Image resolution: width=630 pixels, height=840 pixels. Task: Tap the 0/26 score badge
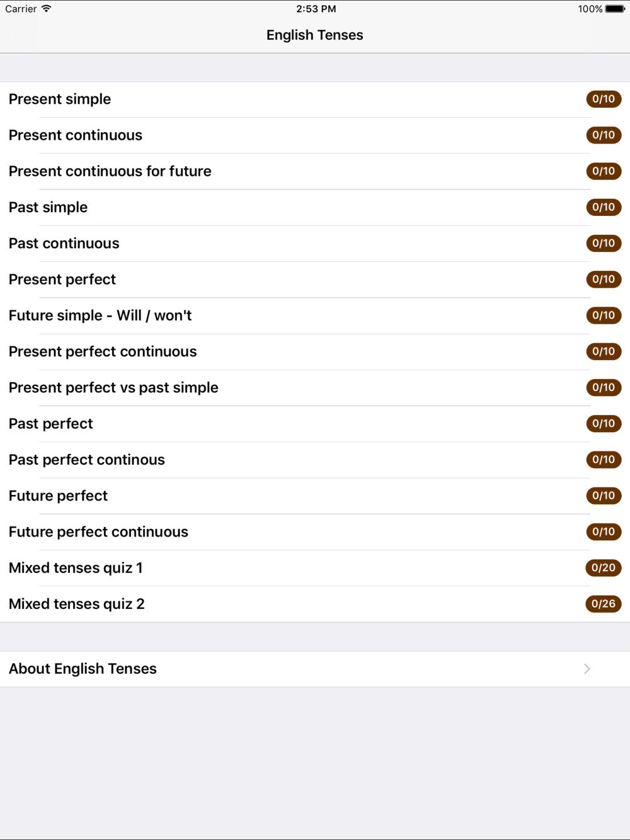604,604
